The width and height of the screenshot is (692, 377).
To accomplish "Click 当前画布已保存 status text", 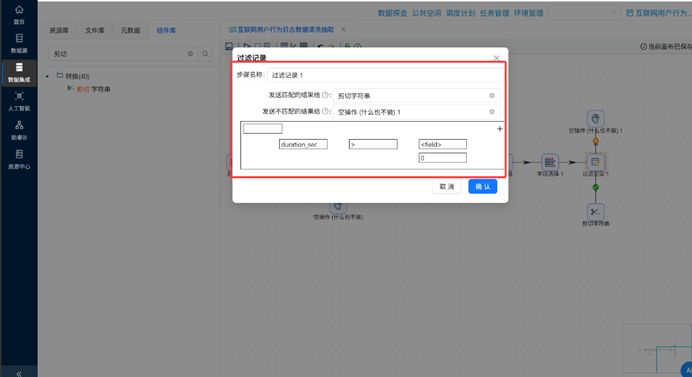I will pyautogui.click(x=666, y=46).
